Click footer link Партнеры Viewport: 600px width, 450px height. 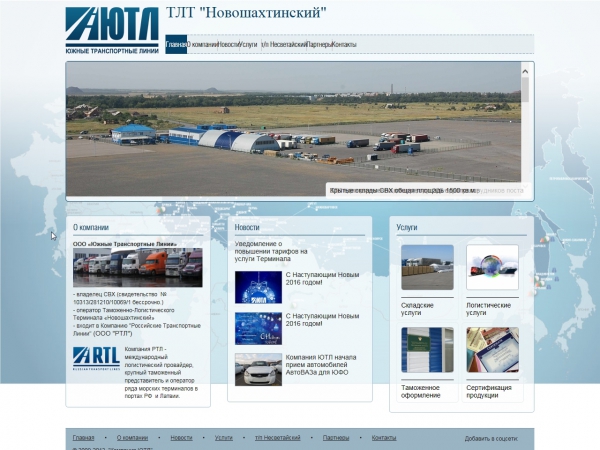[336, 438]
